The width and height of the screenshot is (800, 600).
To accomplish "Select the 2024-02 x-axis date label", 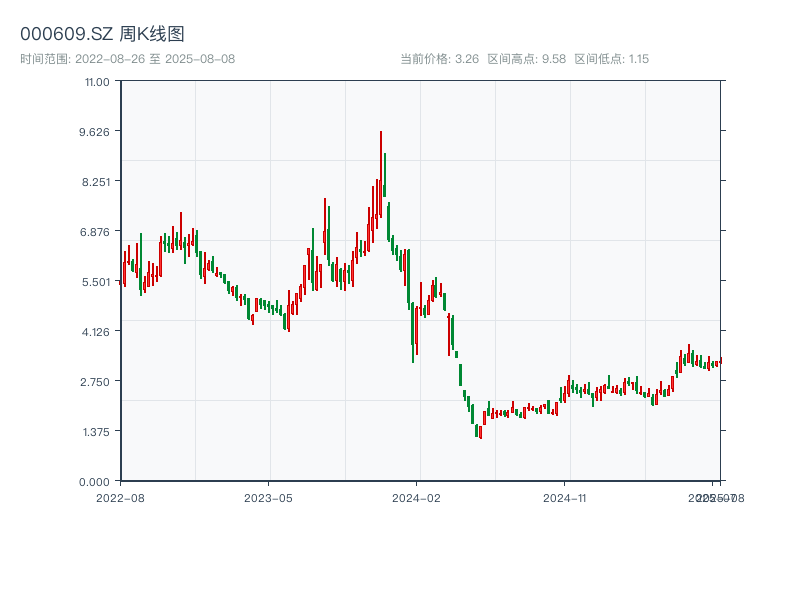I will tap(417, 497).
